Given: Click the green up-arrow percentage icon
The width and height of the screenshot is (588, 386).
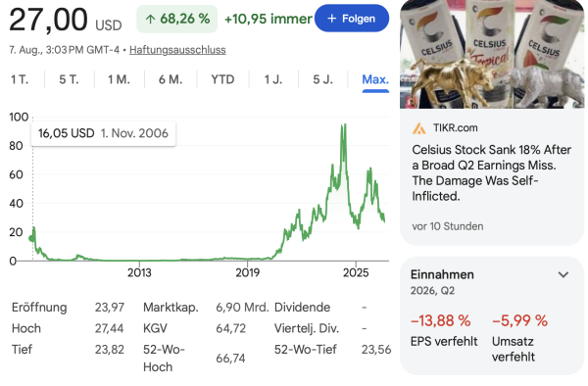Looking at the screenshot, I should 150,20.
